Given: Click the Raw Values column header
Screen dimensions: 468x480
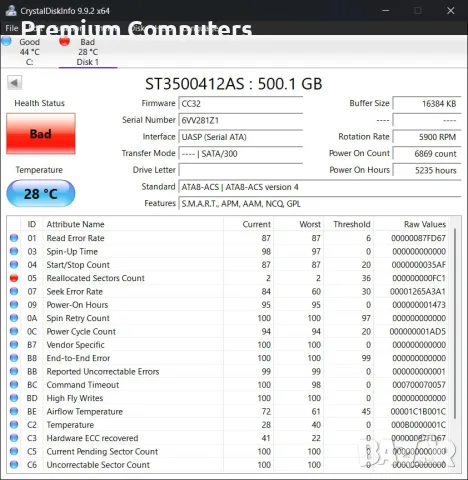Looking at the screenshot, I should click(x=411, y=224).
